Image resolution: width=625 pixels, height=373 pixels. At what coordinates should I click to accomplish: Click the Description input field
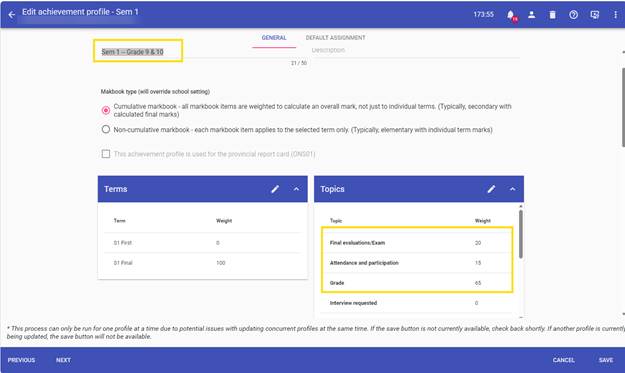(x=415, y=50)
